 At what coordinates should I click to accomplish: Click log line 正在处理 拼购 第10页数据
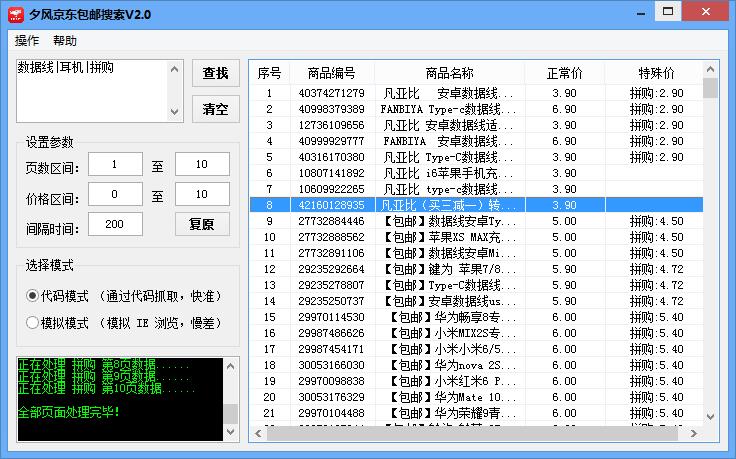(106, 389)
